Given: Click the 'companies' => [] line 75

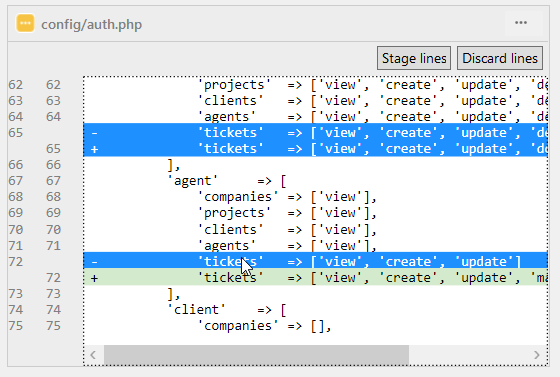Looking at the screenshot, I should pyautogui.click(x=315, y=326).
